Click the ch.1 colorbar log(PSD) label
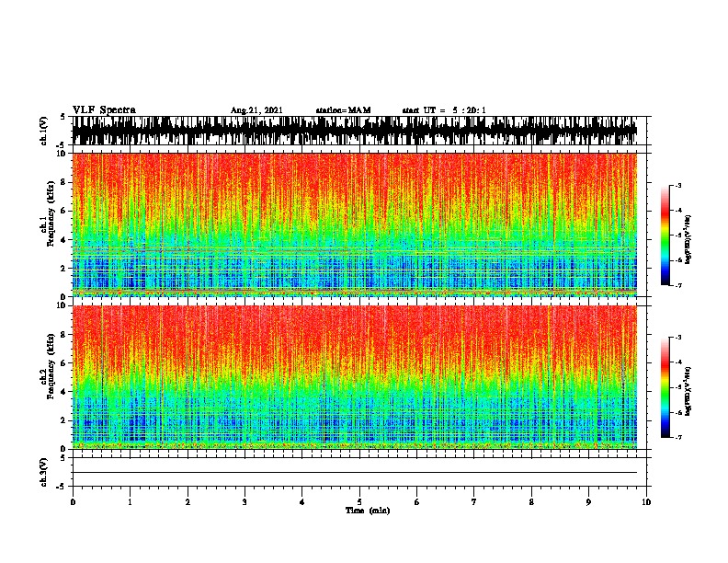Image resolution: width=728 pixels, height=563 pixels. click(x=688, y=239)
